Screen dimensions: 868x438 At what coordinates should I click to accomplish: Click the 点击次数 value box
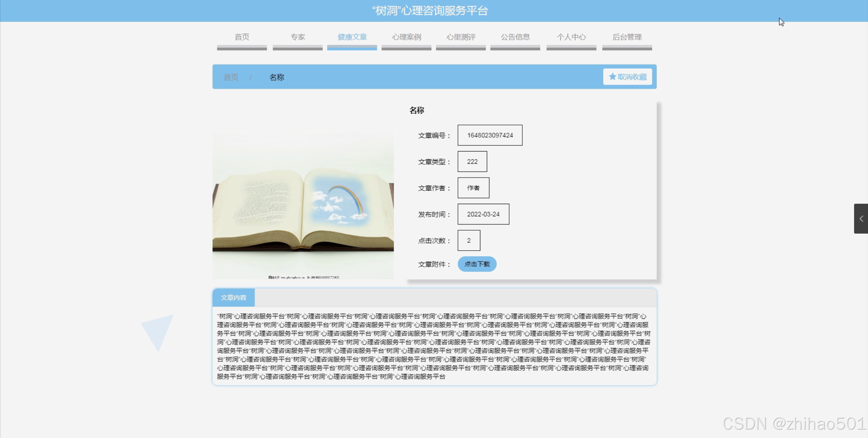point(468,240)
